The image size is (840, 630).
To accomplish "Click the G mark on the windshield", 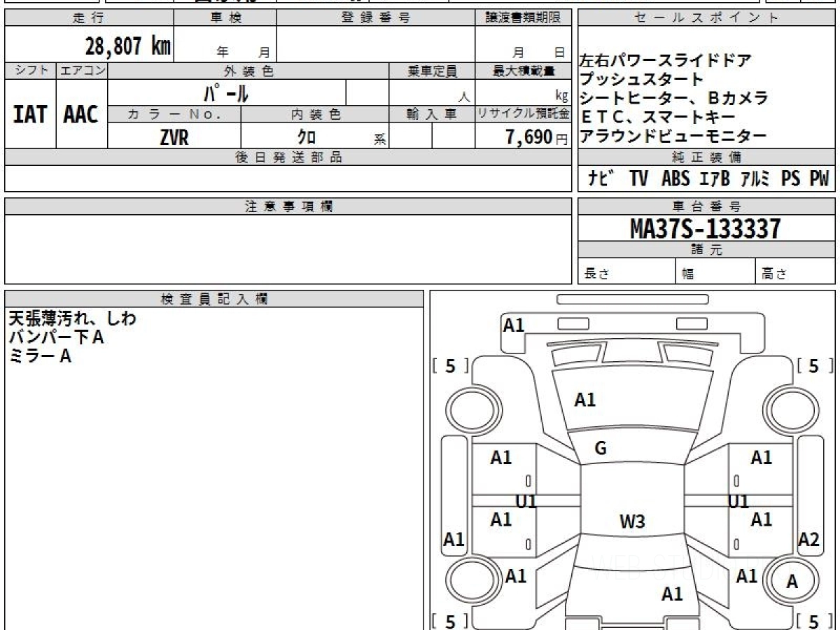I will [x=600, y=449].
